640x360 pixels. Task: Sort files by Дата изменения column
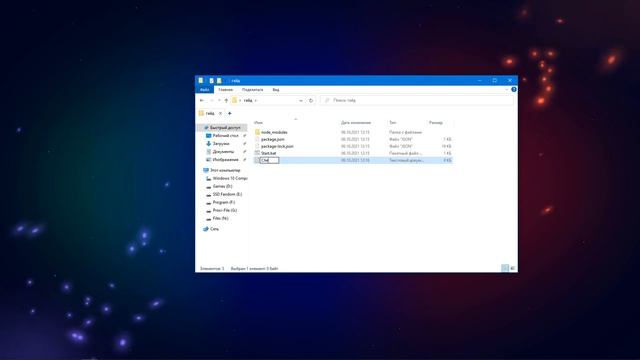coord(356,122)
